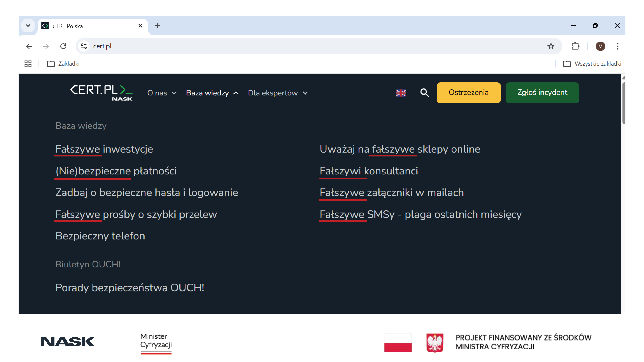Open site information icon beside cert.pl

(x=84, y=46)
